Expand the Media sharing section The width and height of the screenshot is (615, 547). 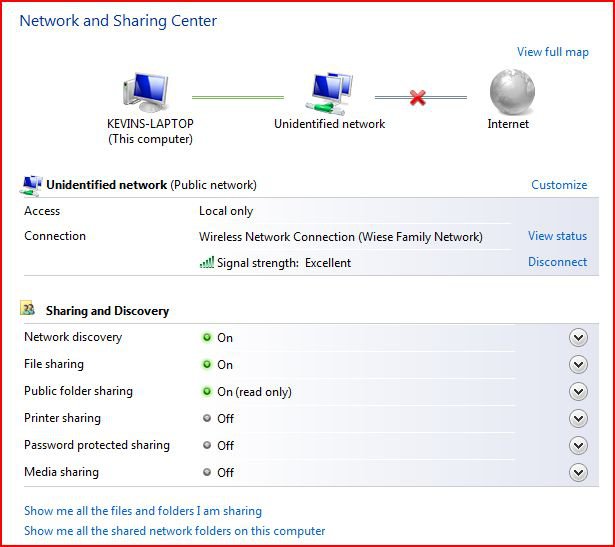tap(577, 472)
